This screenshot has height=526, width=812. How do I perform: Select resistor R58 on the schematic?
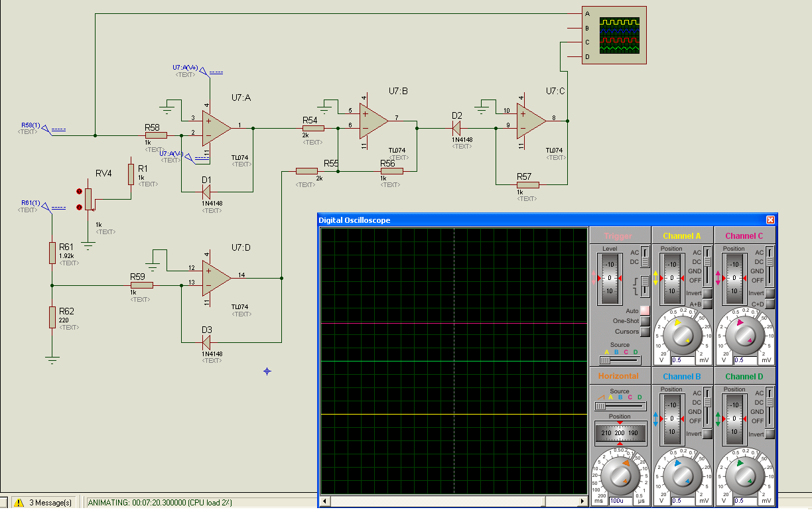click(156, 135)
